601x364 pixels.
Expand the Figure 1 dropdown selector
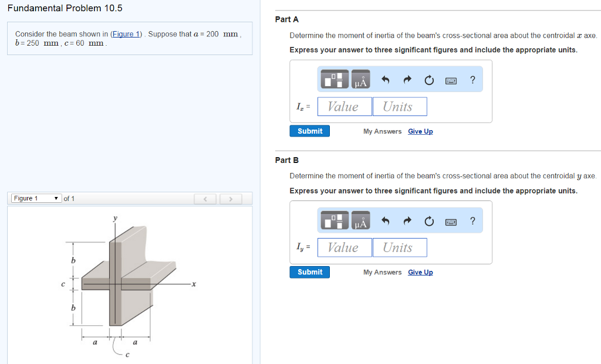pos(36,198)
